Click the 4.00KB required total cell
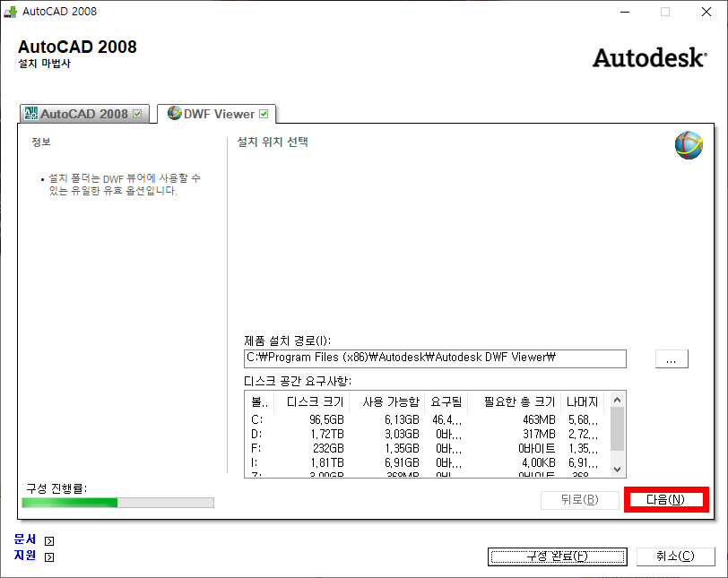The width and height of the screenshot is (728, 578). coord(539,463)
